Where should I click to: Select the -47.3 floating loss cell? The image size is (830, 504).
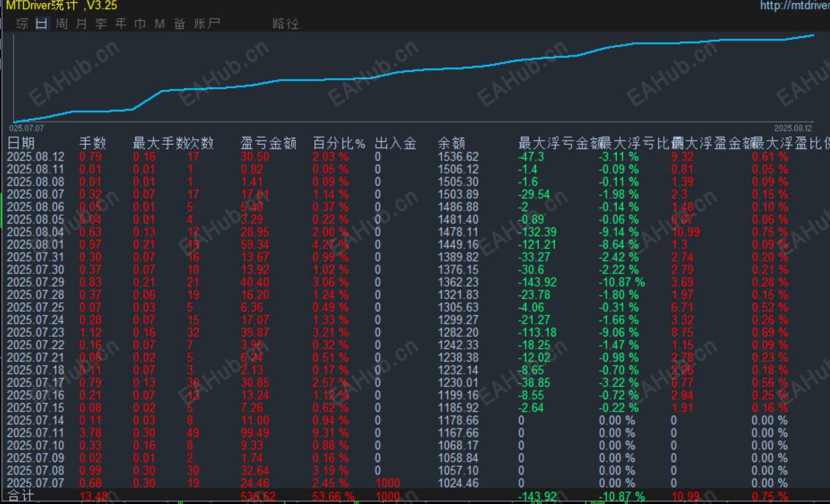tap(531, 157)
